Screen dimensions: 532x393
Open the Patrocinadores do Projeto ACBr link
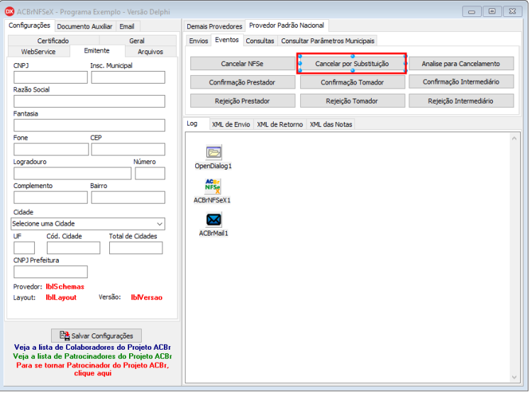(92, 356)
